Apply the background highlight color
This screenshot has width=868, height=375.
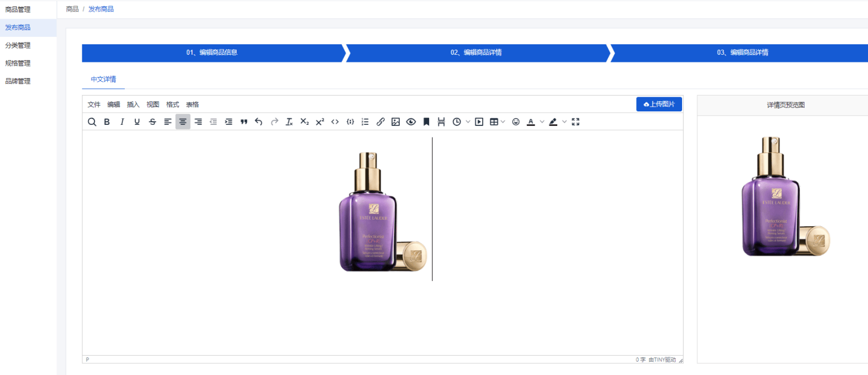[553, 122]
